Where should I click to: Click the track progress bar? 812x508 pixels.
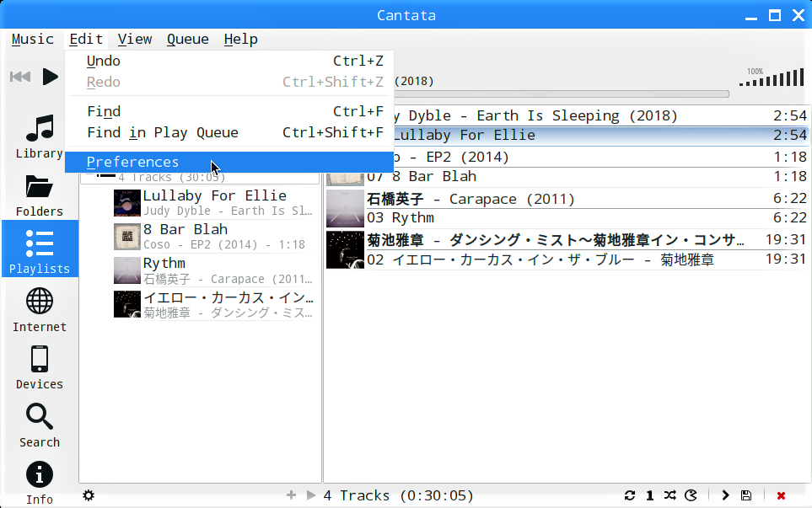coord(562,94)
